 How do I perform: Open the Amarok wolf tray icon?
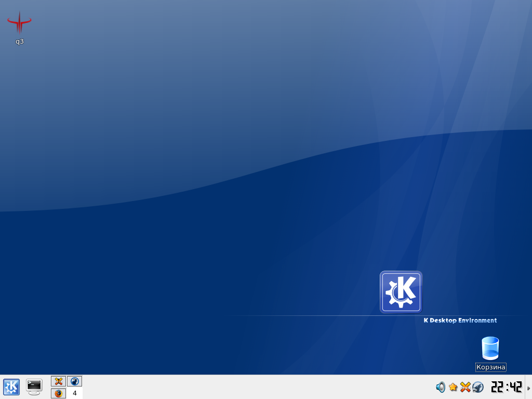click(478, 387)
